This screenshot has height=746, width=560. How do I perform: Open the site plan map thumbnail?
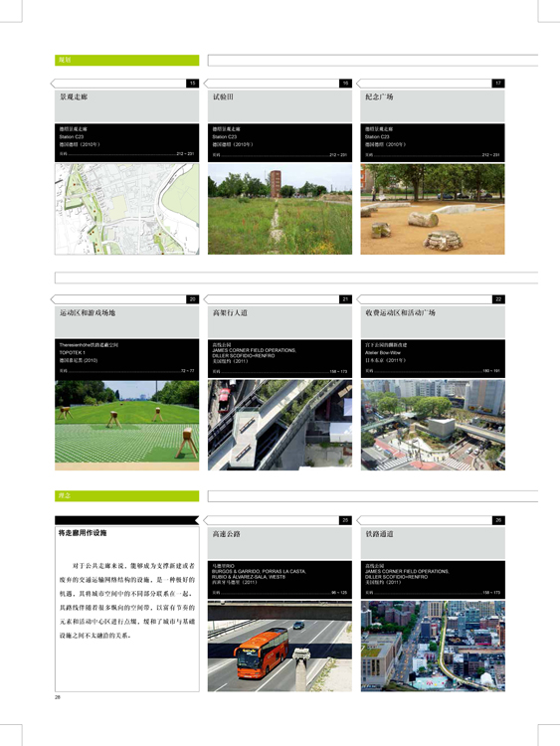point(126,209)
